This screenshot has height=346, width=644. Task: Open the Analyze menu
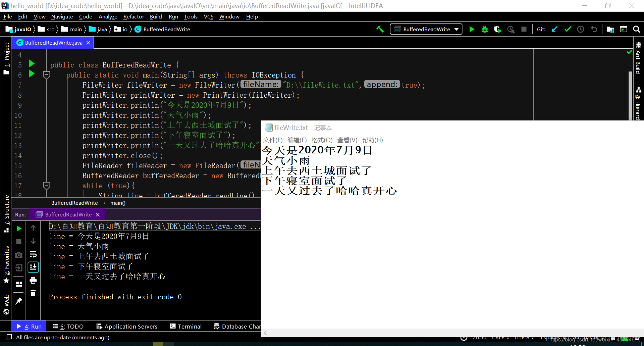tap(108, 16)
